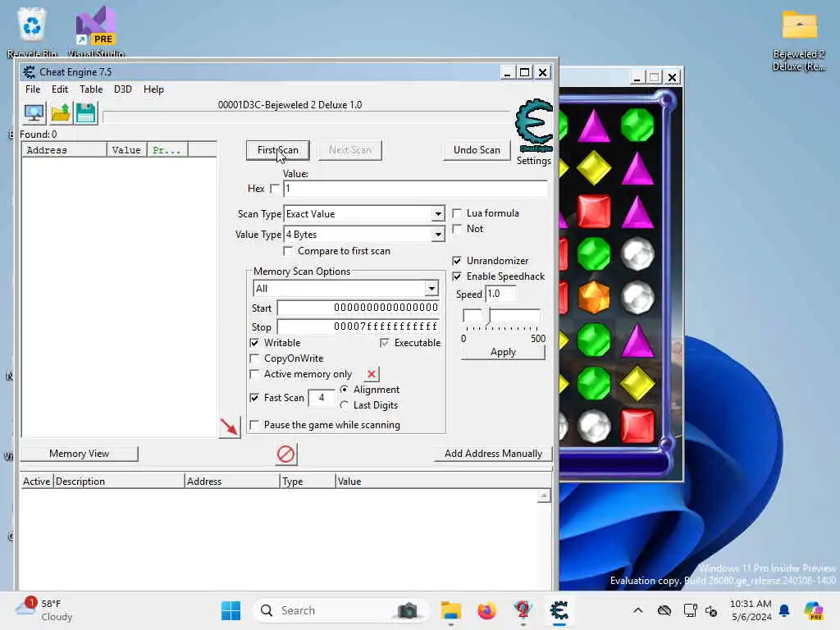Click the camera icon in search box
This screenshot has width=840, height=630.
tap(408, 610)
